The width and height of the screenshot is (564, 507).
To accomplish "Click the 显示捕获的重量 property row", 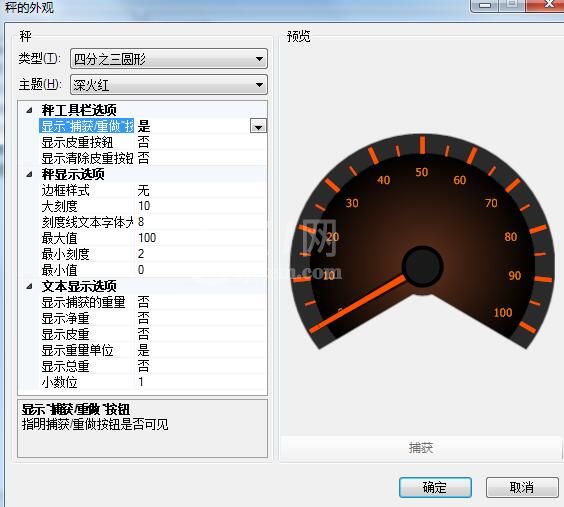I will point(153,302).
